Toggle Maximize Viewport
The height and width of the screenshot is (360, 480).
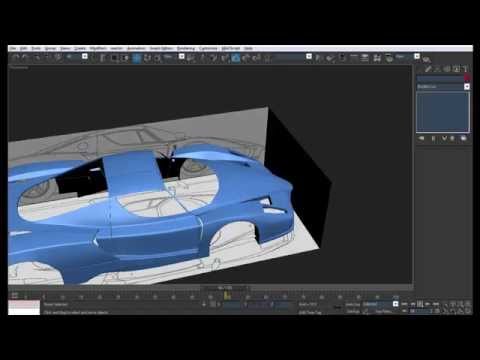[x=468, y=311]
